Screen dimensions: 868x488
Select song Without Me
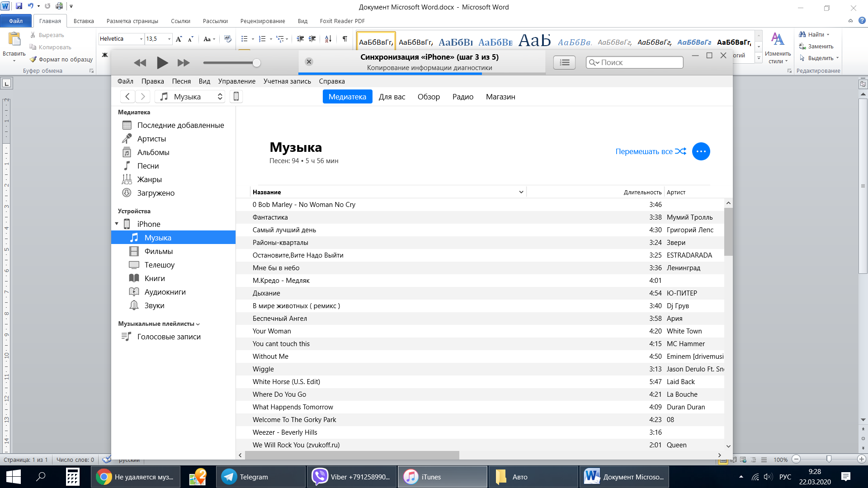(270, 357)
